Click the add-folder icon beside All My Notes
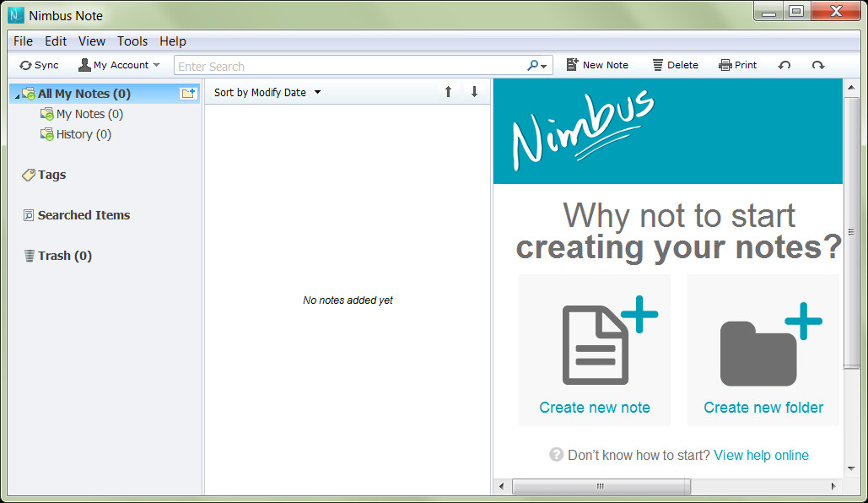Image resolution: width=868 pixels, height=503 pixels. tap(188, 93)
